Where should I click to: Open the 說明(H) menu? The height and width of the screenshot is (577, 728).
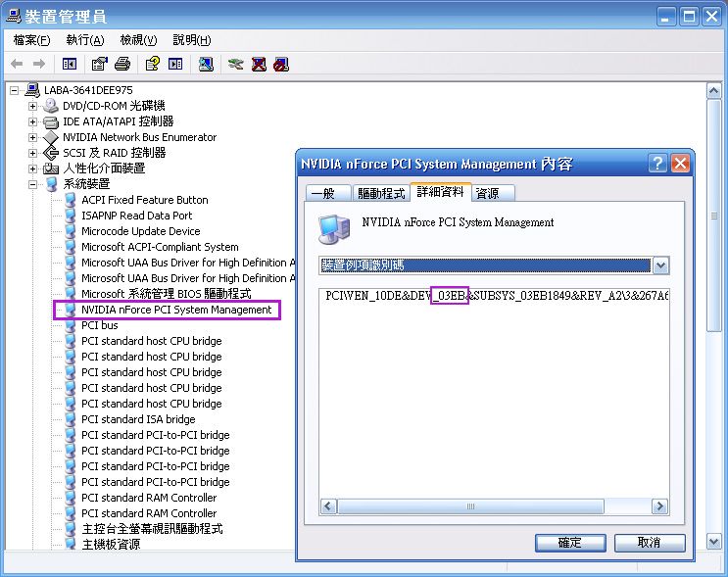tap(192, 40)
